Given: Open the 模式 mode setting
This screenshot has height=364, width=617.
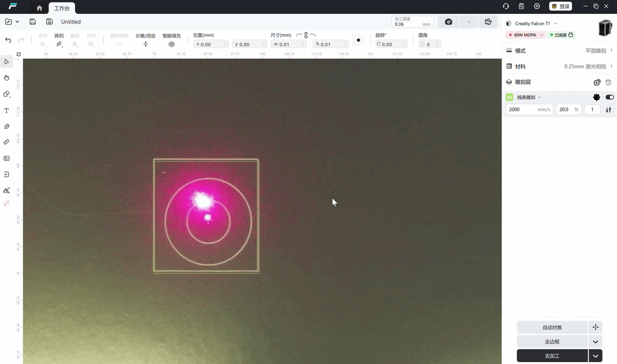Looking at the screenshot, I should click(559, 51).
